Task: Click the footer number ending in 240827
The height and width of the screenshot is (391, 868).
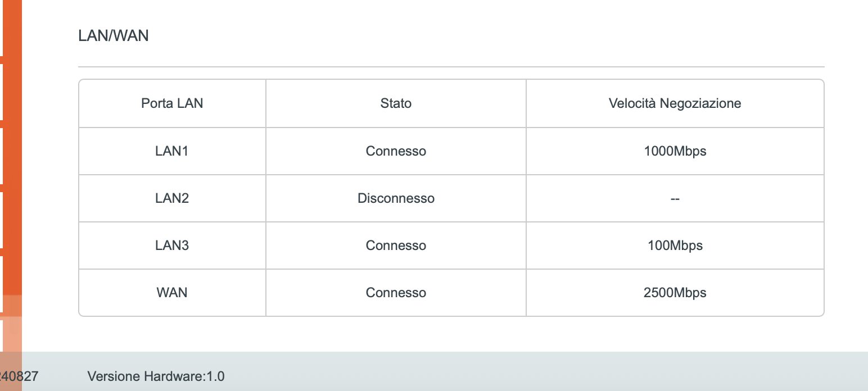Action: tap(19, 376)
